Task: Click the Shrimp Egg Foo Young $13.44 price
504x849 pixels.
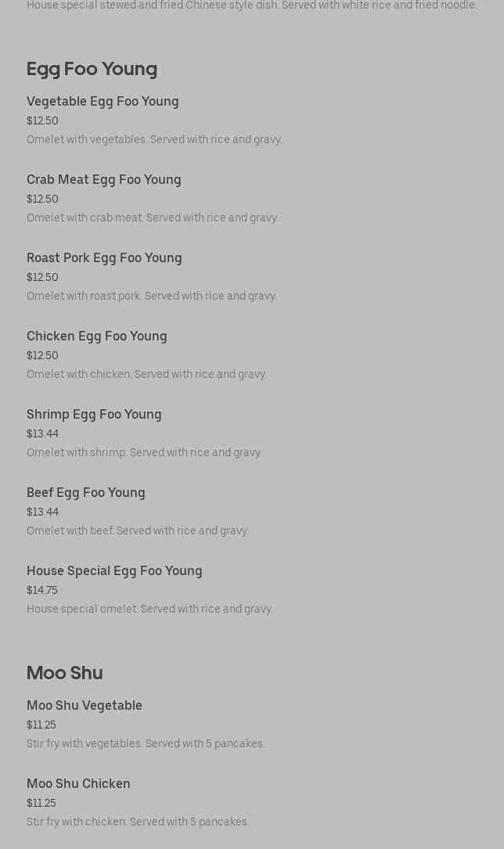Action: pos(42,434)
